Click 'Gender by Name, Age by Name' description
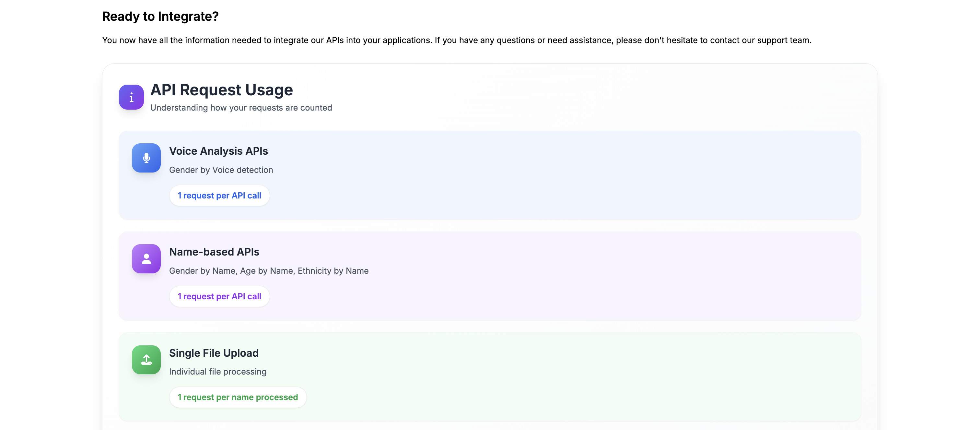The image size is (980, 430). coord(269,271)
